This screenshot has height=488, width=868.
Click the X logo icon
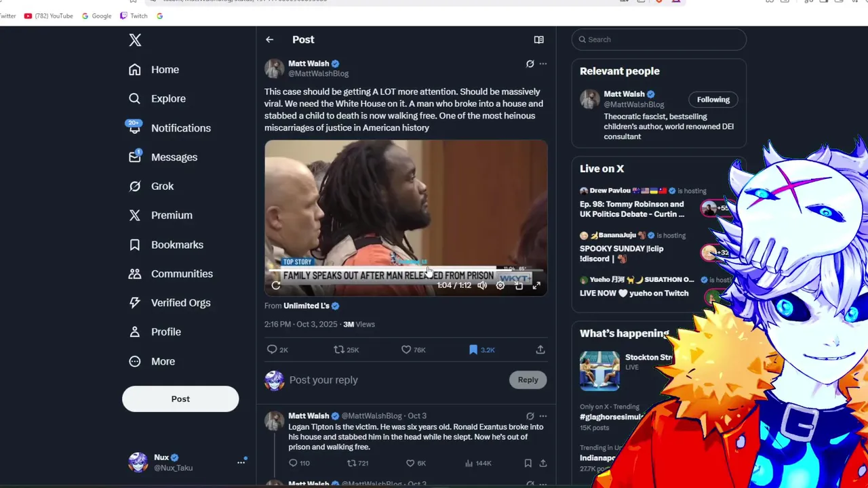pyautogui.click(x=135, y=40)
